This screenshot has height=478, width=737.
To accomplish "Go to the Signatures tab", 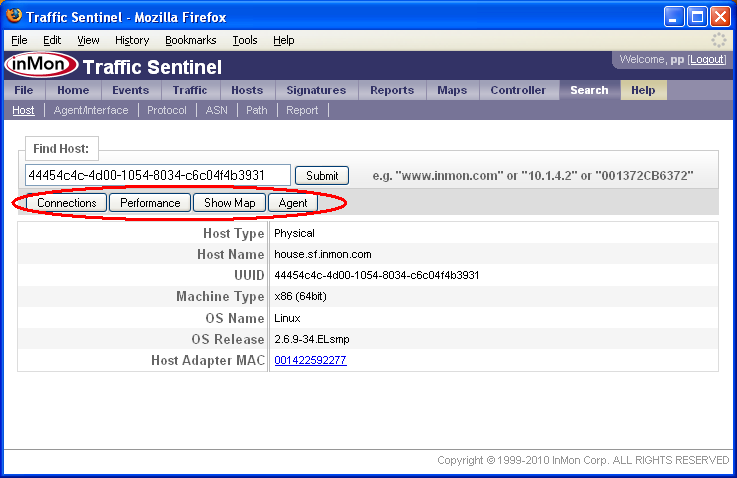I will click(315, 90).
